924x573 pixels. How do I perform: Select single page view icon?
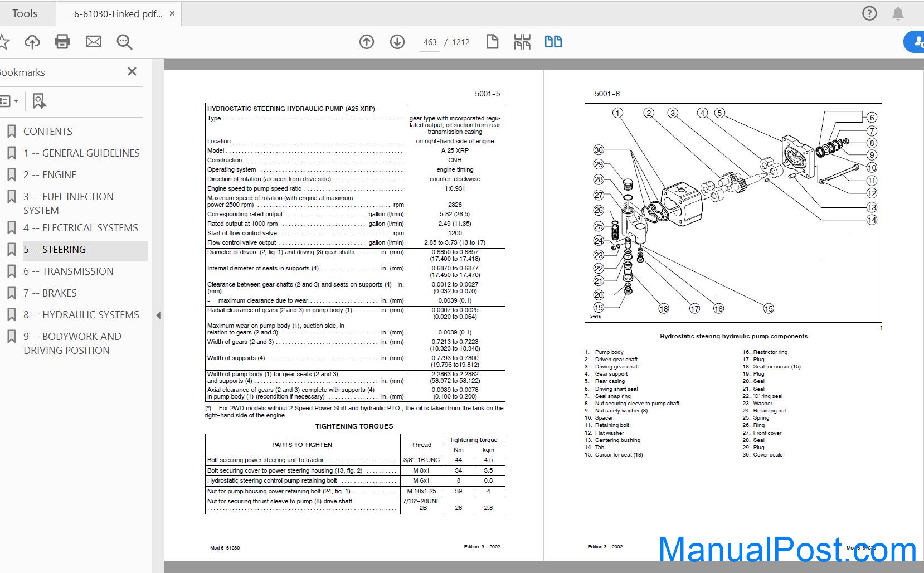[492, 42]
